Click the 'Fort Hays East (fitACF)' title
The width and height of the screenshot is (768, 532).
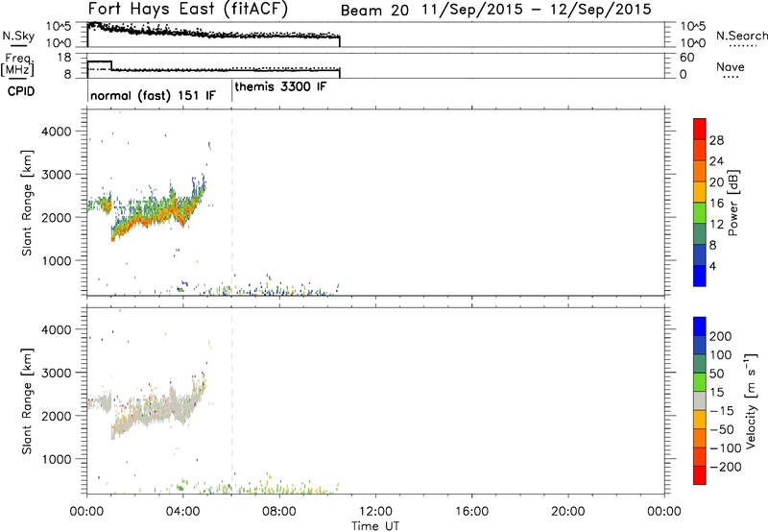tap(187, 9)
